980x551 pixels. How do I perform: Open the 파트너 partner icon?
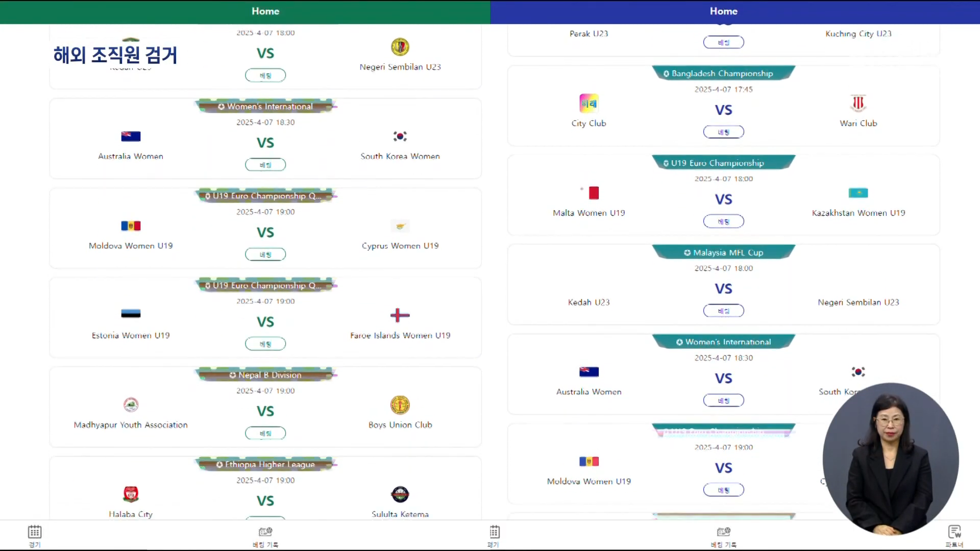click(x=954, y=532)
